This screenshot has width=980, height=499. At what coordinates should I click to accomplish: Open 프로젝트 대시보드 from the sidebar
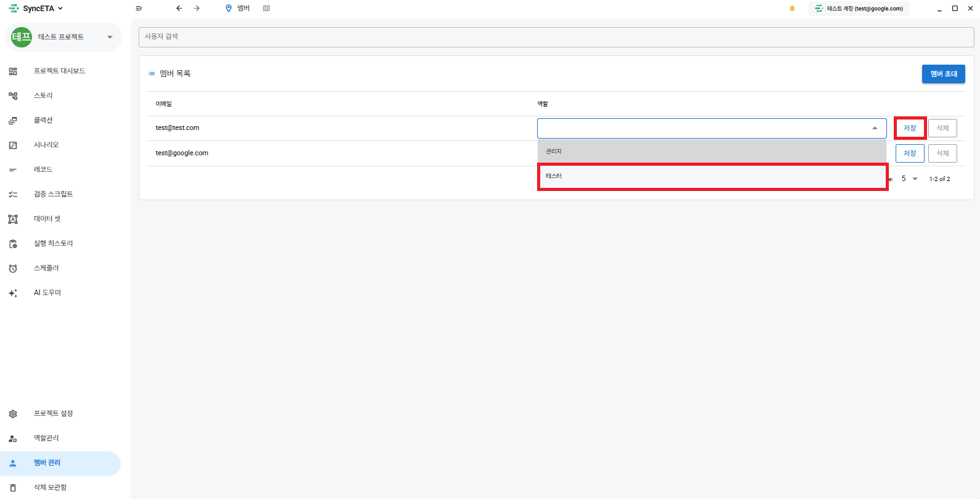(x=59, y=71)
